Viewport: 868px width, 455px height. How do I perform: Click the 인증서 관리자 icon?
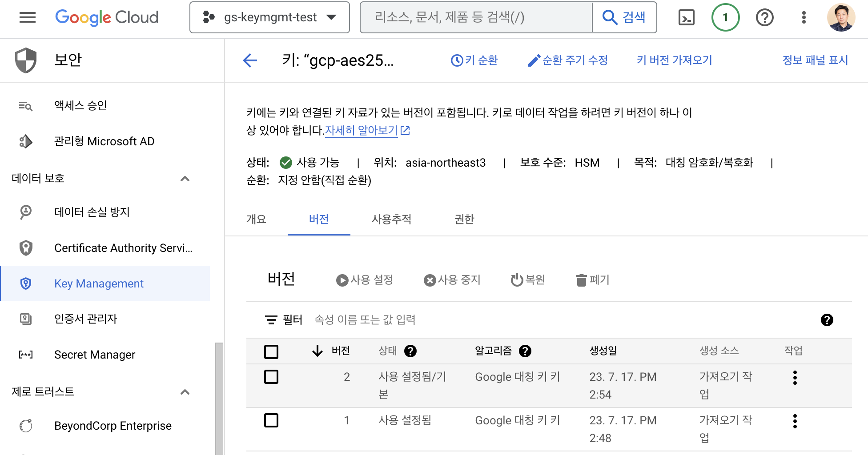[26, 319]
